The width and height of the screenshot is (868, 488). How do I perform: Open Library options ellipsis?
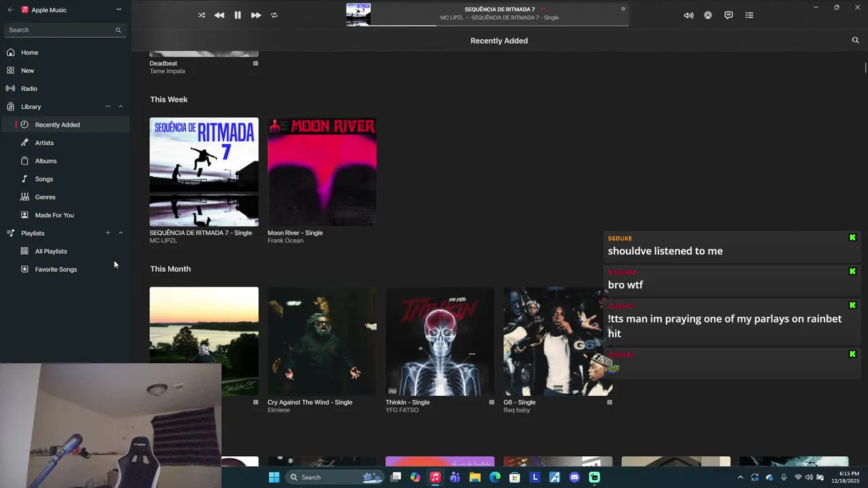pos(108,106)
